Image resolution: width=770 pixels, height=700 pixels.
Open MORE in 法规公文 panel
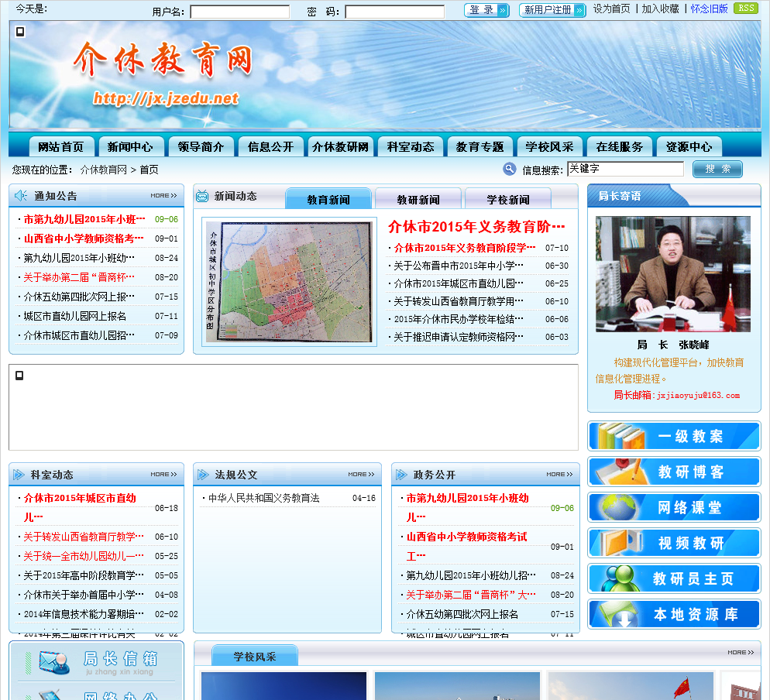(361, 474)
